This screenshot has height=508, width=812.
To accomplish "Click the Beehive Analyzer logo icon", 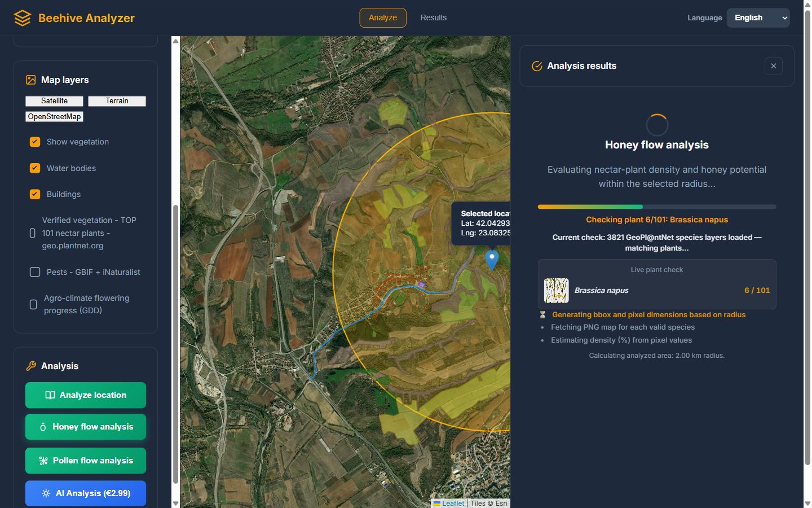I will [23, 18].
